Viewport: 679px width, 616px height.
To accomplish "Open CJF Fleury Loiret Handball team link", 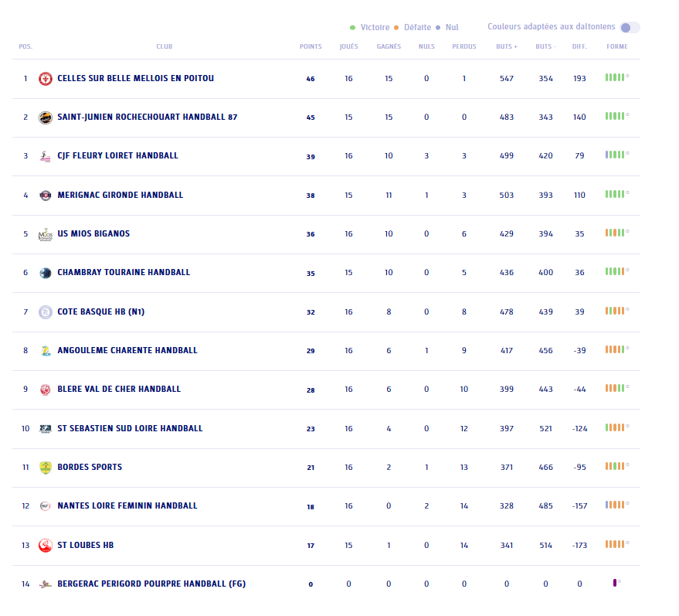I will click(x=117, y=156).
